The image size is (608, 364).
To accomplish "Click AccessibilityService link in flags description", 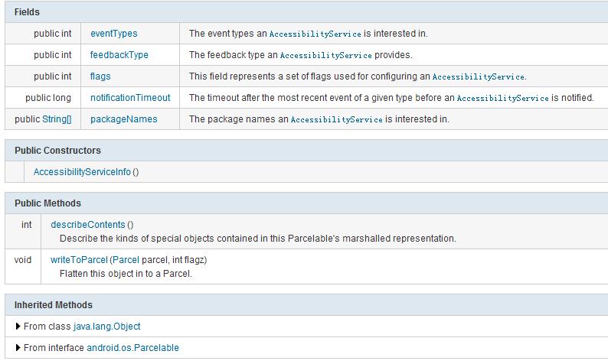I will pos(479,76).
